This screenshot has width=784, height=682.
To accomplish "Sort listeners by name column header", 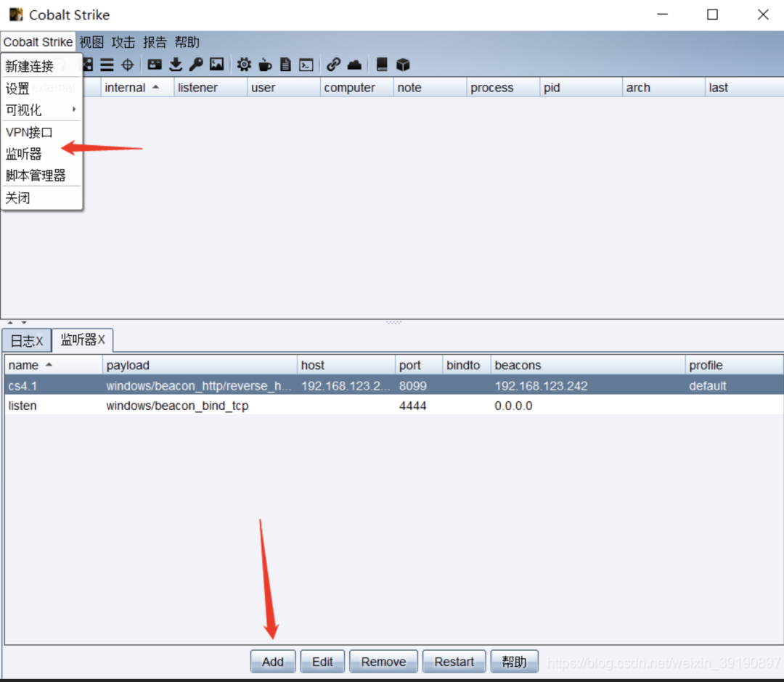I will (x=54, y=365).
